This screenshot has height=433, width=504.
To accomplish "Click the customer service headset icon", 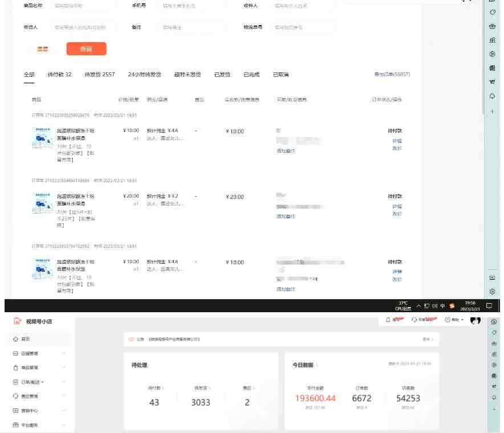I will tap(414, 320).
